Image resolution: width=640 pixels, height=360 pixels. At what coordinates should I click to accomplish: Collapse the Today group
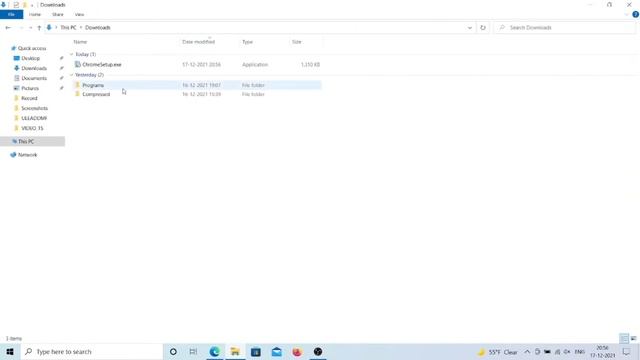pos(71,54)
